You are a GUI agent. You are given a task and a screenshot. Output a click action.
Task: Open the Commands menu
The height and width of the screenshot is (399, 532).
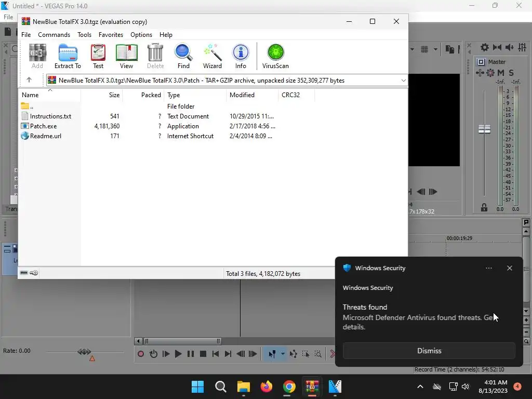click(54, 35)
